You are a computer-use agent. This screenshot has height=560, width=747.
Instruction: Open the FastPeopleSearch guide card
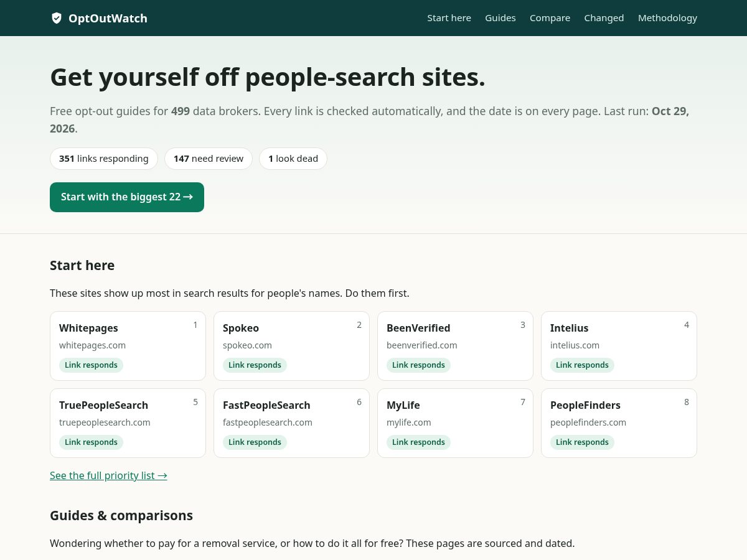(291, 423)
